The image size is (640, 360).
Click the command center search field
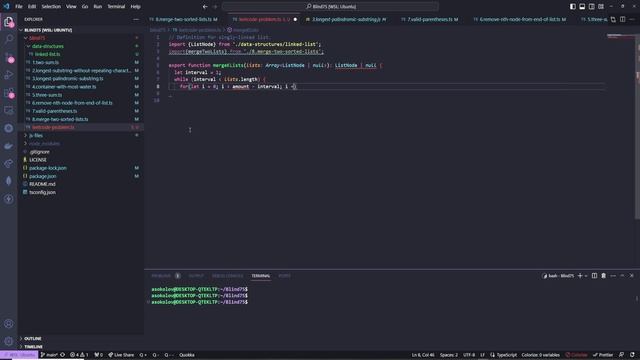(x=330, y=7)
